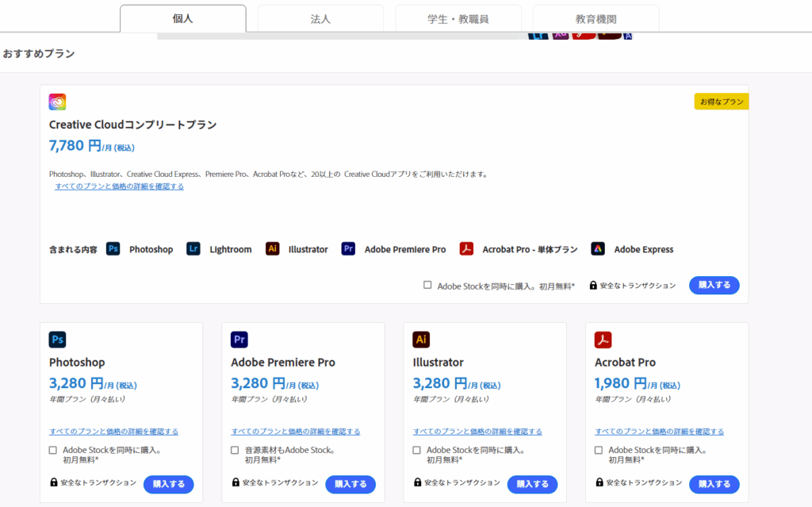Toggle Adobe Stock checkbox on Illustrator card
Image resolution: width=812 pixels, height=507 pixels.
tap(417, 450)
